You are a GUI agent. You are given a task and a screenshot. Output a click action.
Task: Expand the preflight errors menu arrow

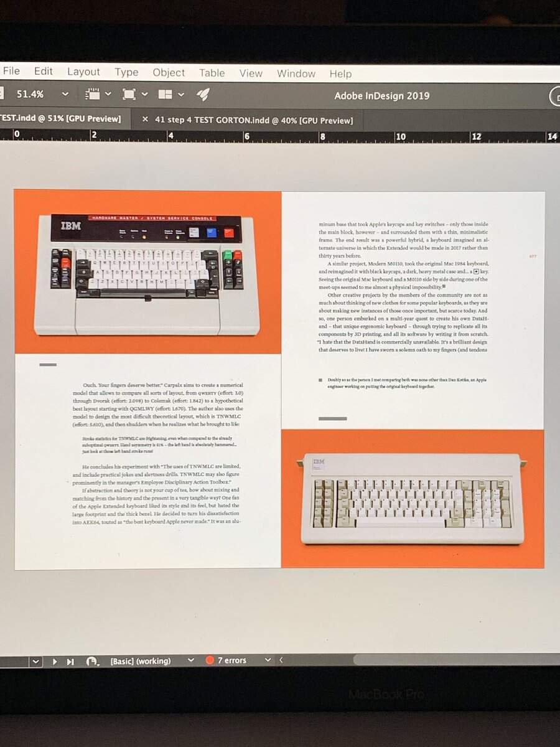pos(268,660)
